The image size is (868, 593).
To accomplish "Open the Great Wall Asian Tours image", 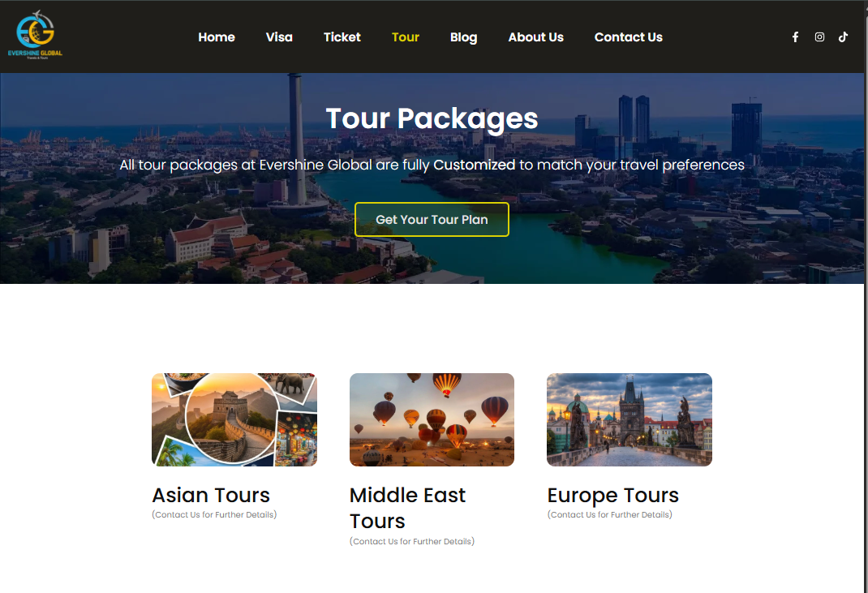I will click(234, 419).
